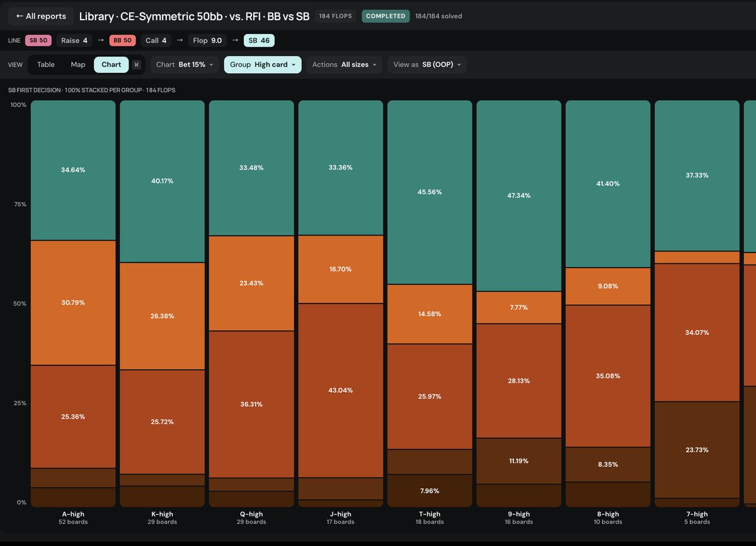
Task: Switch to the Map view
Action: point(78,65)
